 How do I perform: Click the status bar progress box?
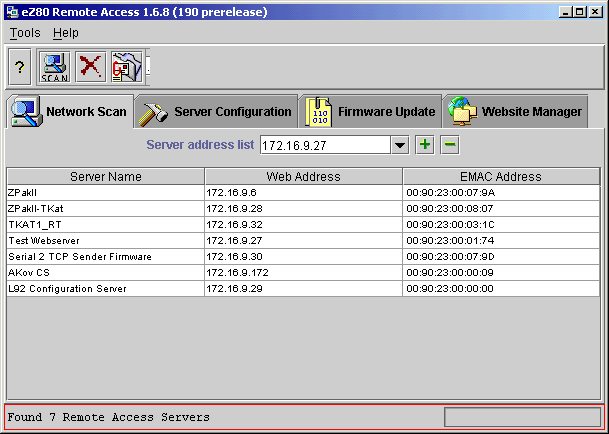click(x=522, y=417)
